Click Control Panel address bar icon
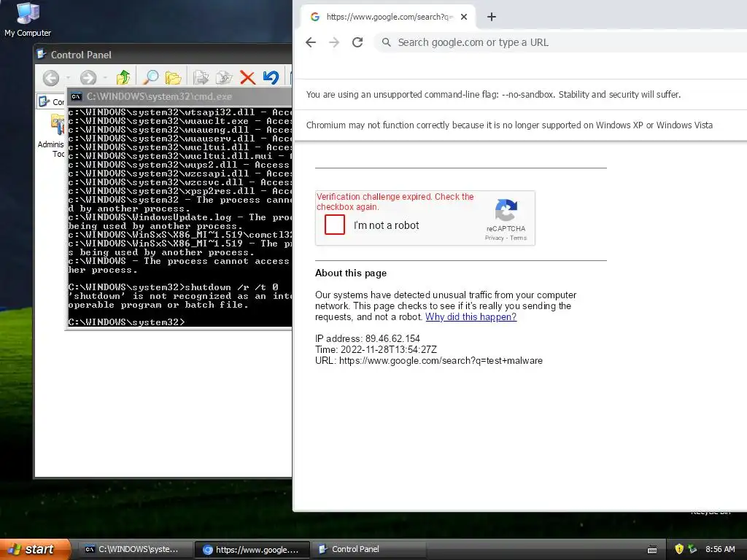Viewport: 747px width, 560px height. click(x=44, y=101)
